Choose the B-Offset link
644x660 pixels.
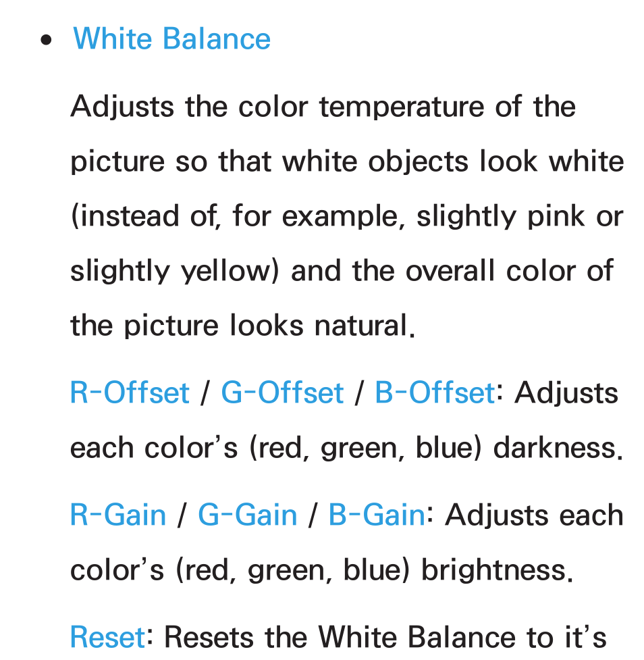(x=435, y=392)
